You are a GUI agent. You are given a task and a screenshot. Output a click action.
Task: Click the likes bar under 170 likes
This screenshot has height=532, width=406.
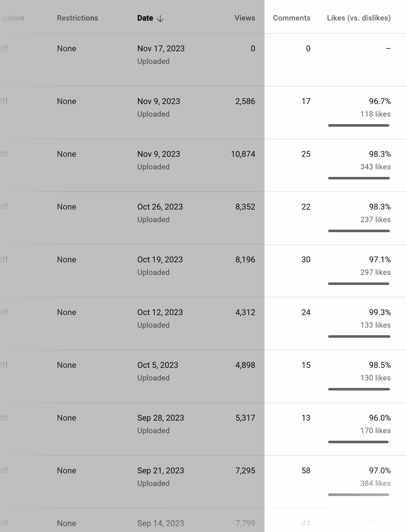click(359, 442)
